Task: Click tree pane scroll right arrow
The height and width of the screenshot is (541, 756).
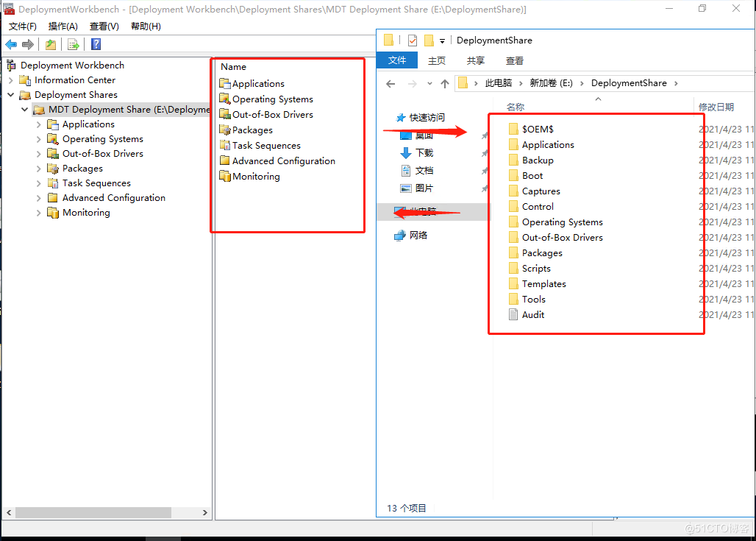Action: point(205,512)
